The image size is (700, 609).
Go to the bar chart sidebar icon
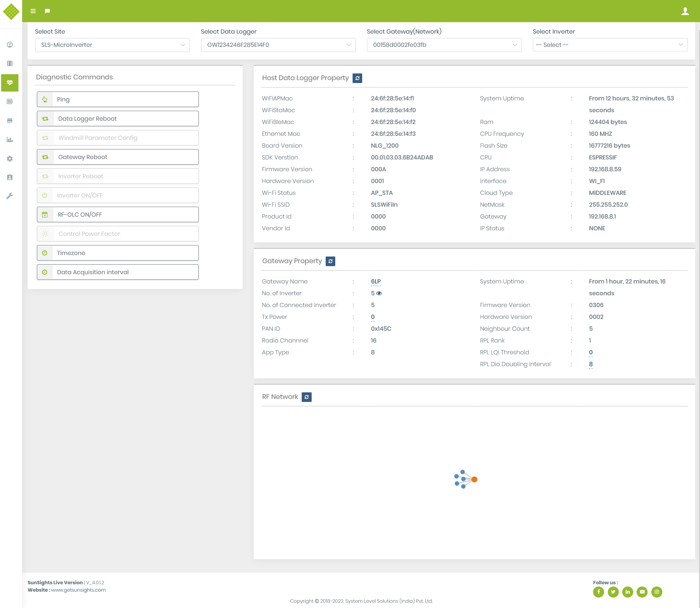pos(10,140)
